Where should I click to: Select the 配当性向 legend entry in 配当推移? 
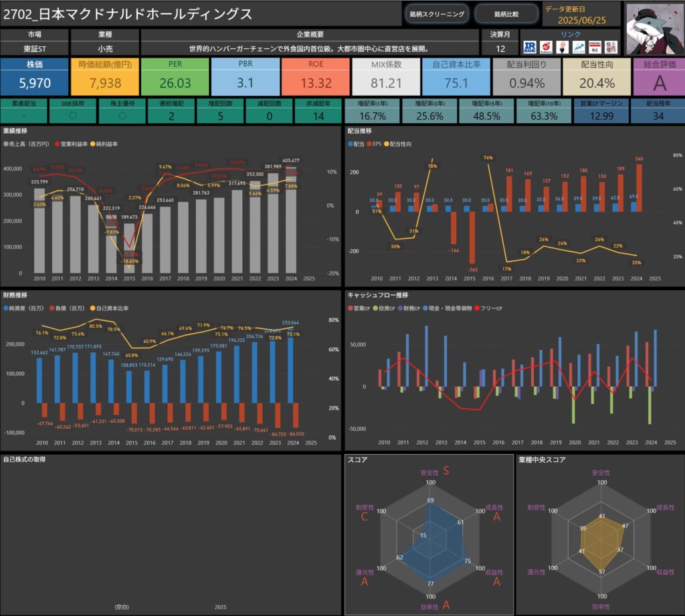tap(397, 144)
